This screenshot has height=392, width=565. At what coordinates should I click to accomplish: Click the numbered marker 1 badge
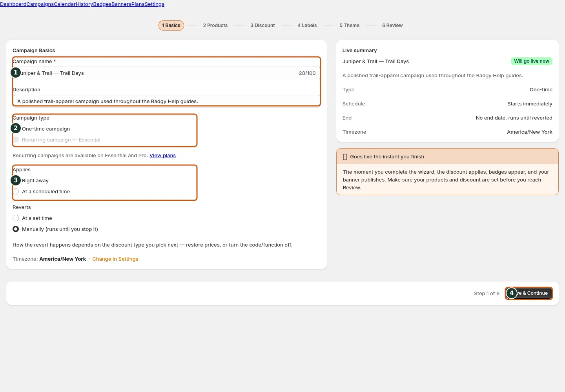(x=16, y=73)
